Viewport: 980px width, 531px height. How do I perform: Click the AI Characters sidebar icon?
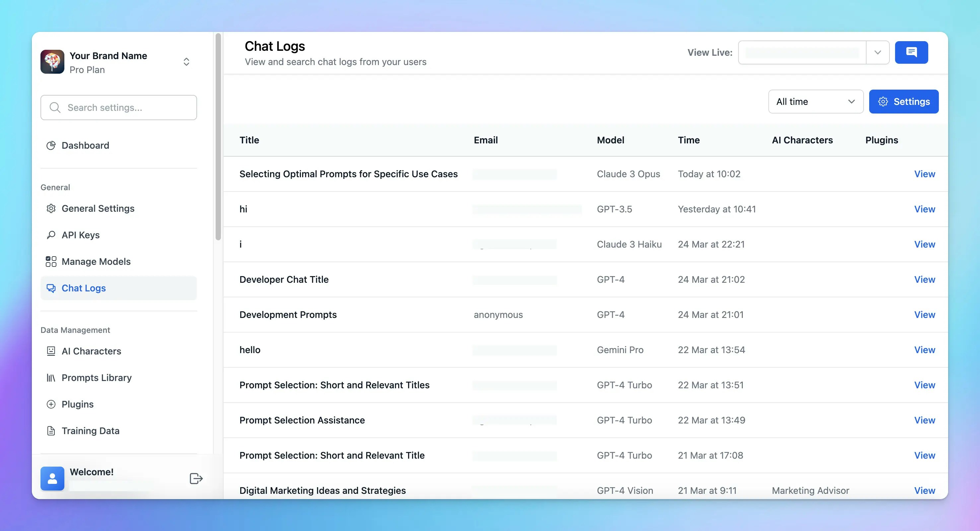click(51, 351)
